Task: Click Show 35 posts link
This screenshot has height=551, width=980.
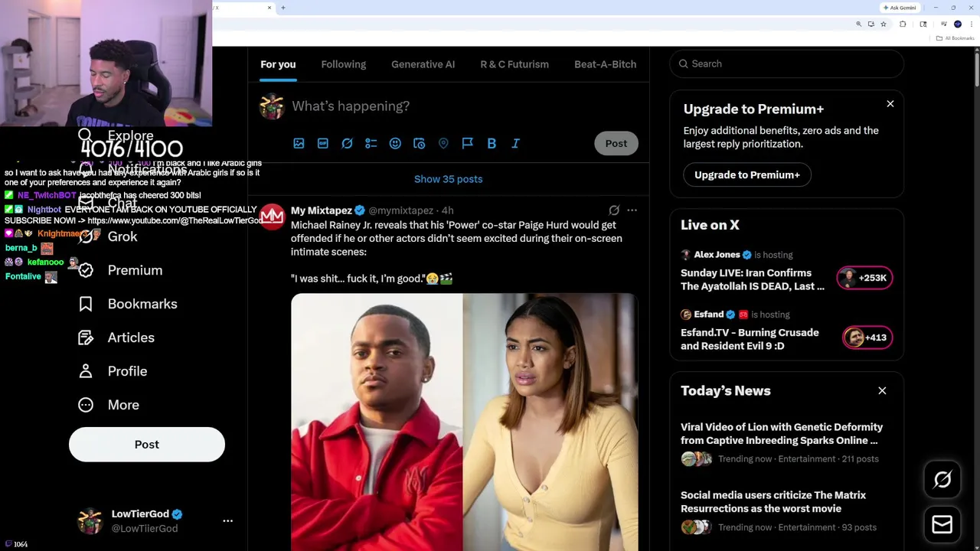Action: 449,179
